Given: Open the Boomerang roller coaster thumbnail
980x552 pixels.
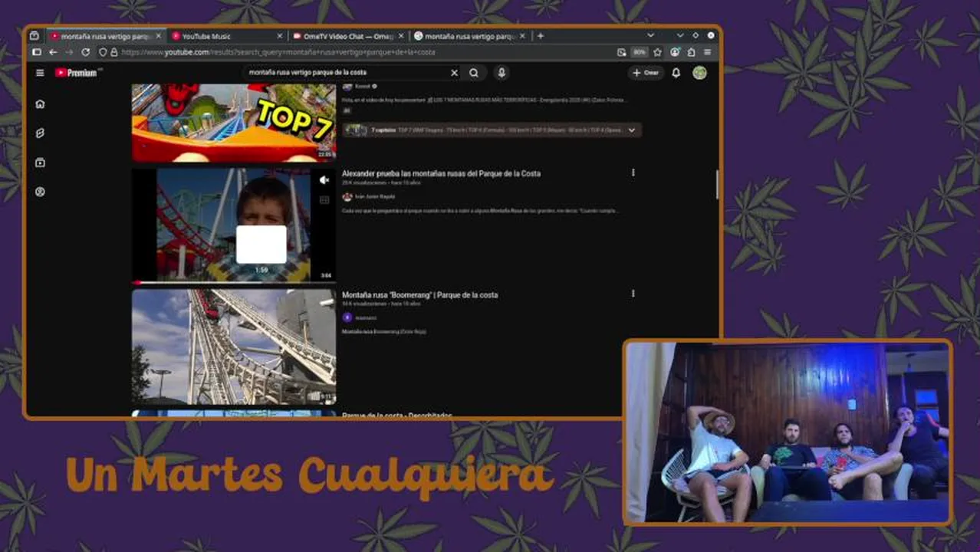Looking at the screenshot, I should tap(234, 347).
